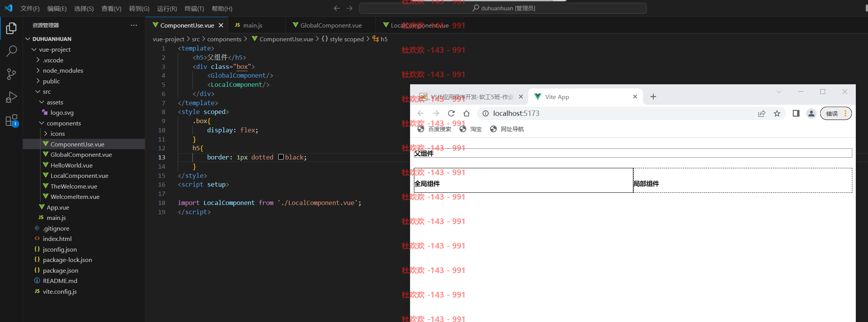Click browser forward arrow button

tap(436, 113)
